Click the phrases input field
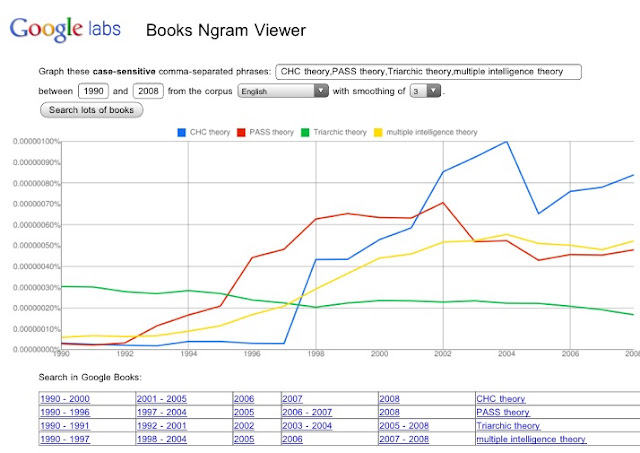Viewport: 640px width, 453px height. tap(429, 72)
